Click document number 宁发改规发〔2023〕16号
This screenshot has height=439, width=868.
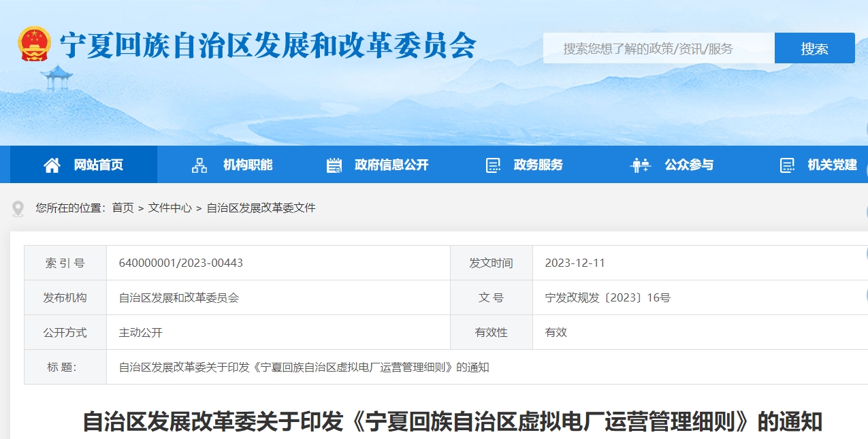[x=607, y=297]
